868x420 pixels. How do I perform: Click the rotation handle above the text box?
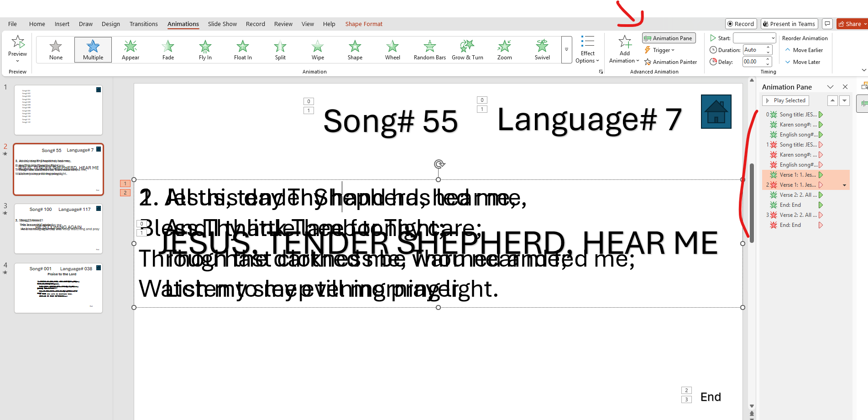point(439,164)
